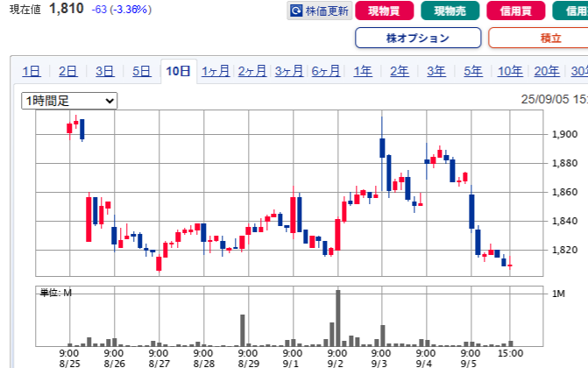Click the 株価更新 refresh button
The width and height of the screenshot is (588, 368).
click(320, 11)
